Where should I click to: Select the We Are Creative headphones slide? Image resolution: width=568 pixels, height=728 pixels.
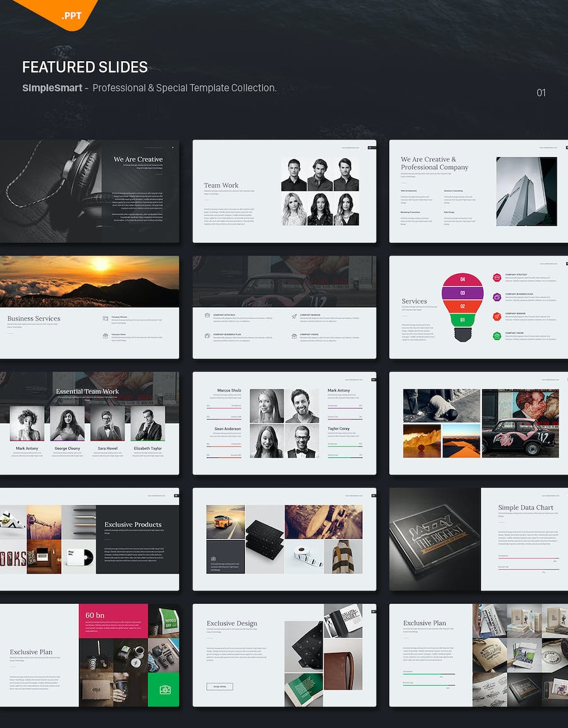tap(89, 191)
